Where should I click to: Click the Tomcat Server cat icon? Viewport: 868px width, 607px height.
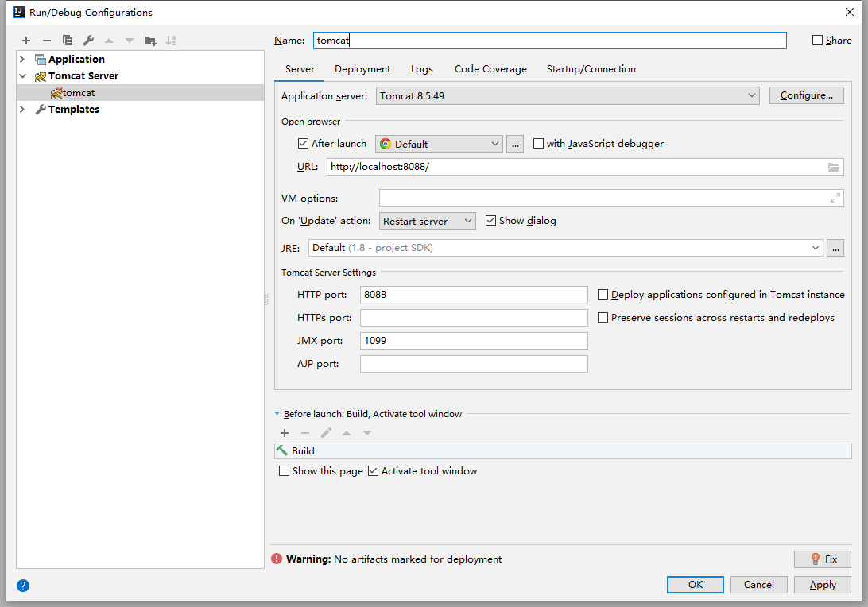(x=41, y=75)
